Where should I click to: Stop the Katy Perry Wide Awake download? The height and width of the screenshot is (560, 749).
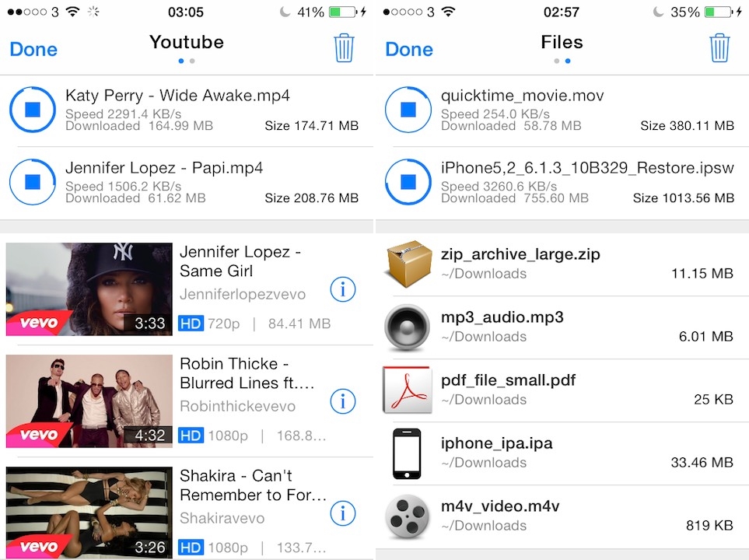[x=33, y=110]
